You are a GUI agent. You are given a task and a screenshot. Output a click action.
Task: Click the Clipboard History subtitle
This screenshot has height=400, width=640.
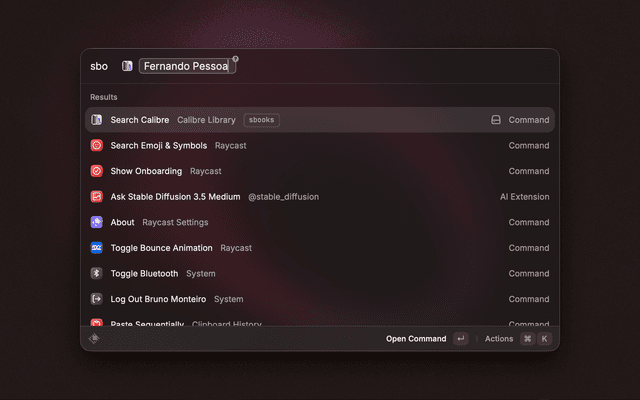pos(227,324)
